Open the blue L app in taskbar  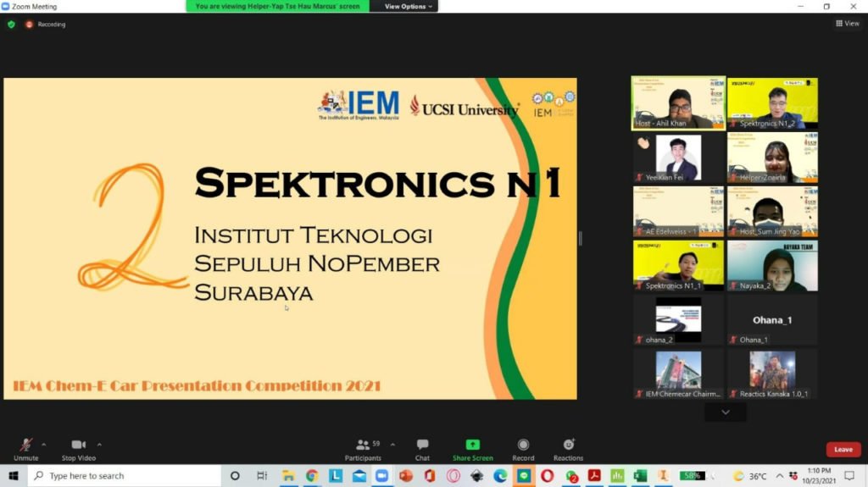click(336, 476)
